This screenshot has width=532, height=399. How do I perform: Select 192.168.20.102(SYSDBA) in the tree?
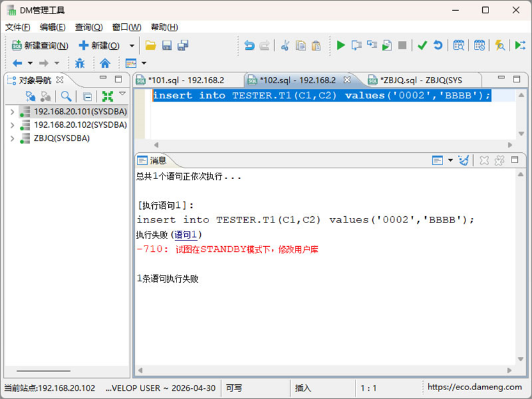click(81, 125)
